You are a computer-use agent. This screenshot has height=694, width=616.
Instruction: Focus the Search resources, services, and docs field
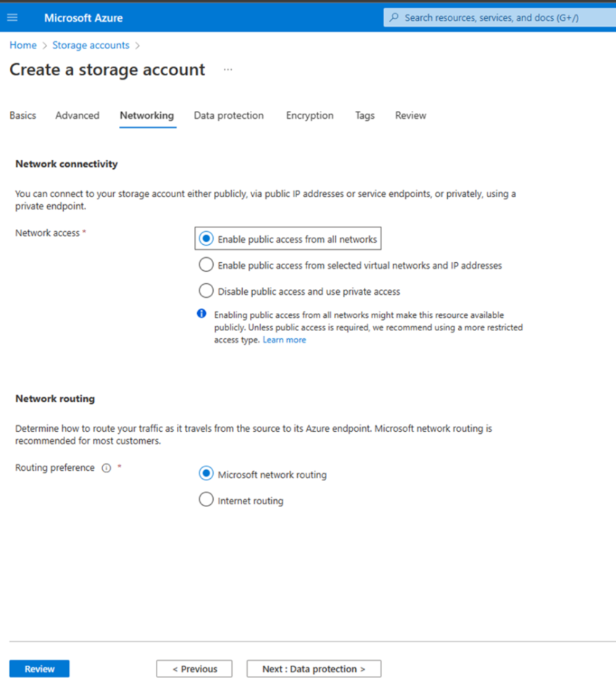point(499,17)
